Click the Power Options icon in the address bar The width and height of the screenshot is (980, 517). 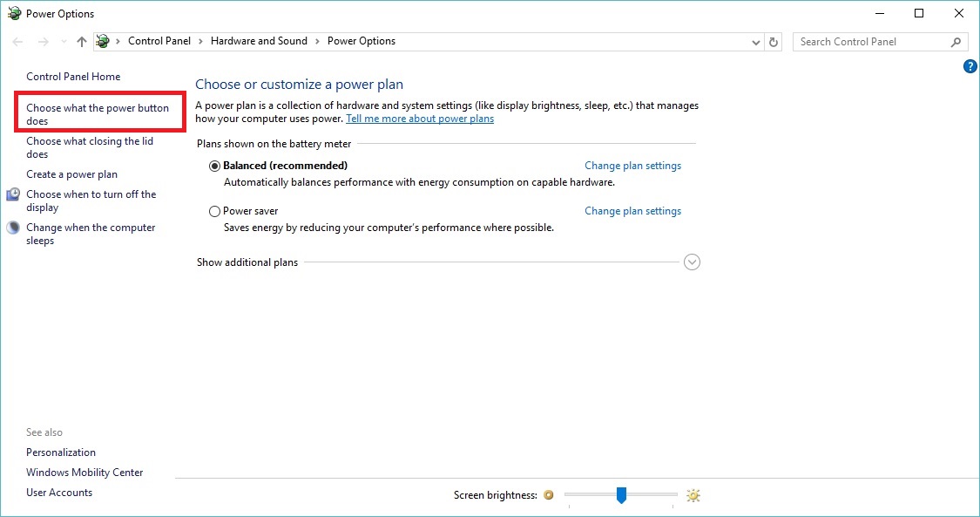pyautogui.click(x=102, y=41)
